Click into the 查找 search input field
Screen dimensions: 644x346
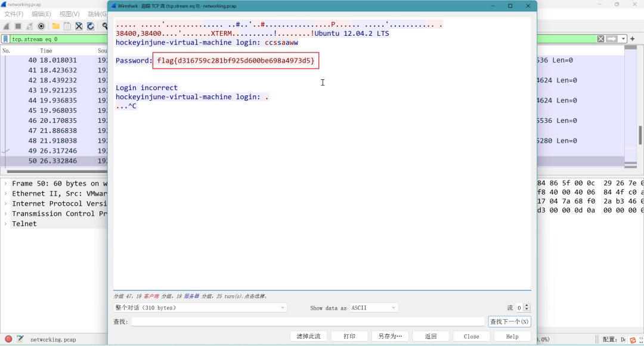click(x=308, y=322)
